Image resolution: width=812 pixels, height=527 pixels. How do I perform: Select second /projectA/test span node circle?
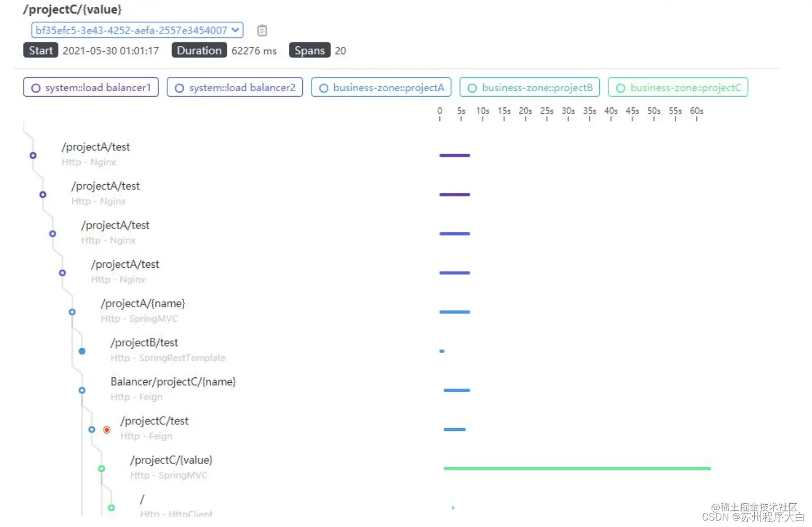tap(43, 194)
